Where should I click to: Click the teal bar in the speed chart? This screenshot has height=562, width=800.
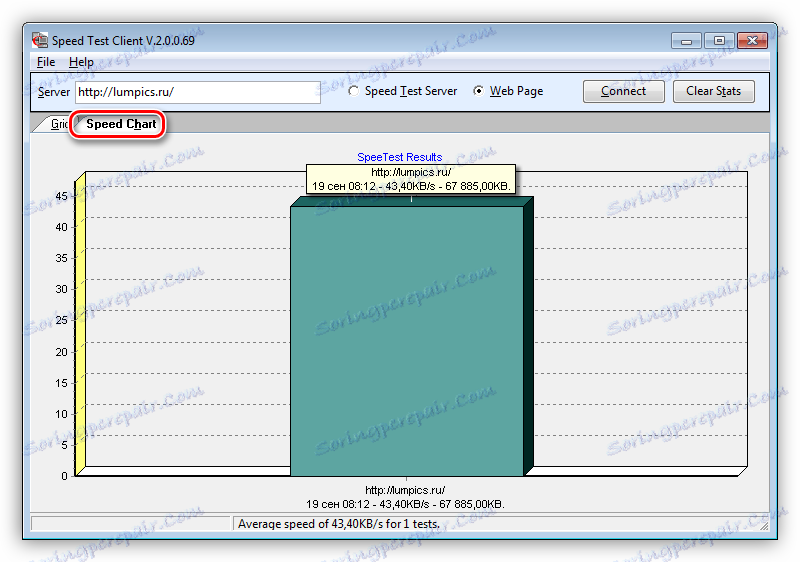(407, 341)
